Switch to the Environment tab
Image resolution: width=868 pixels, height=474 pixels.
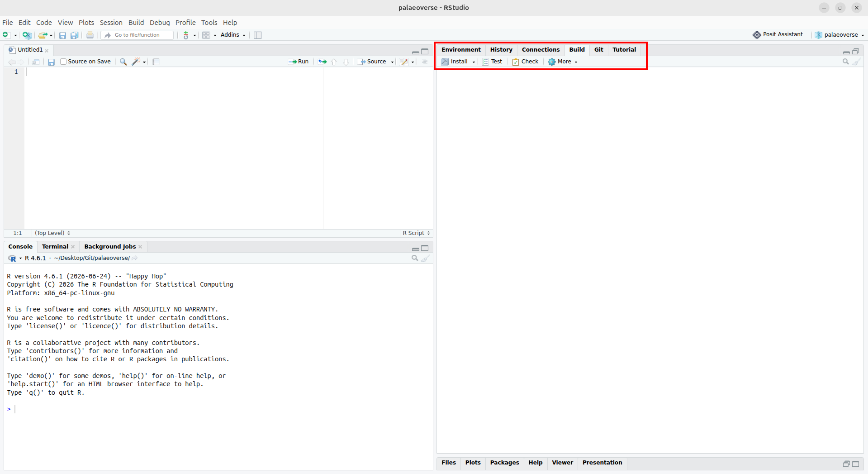(461, 50)
